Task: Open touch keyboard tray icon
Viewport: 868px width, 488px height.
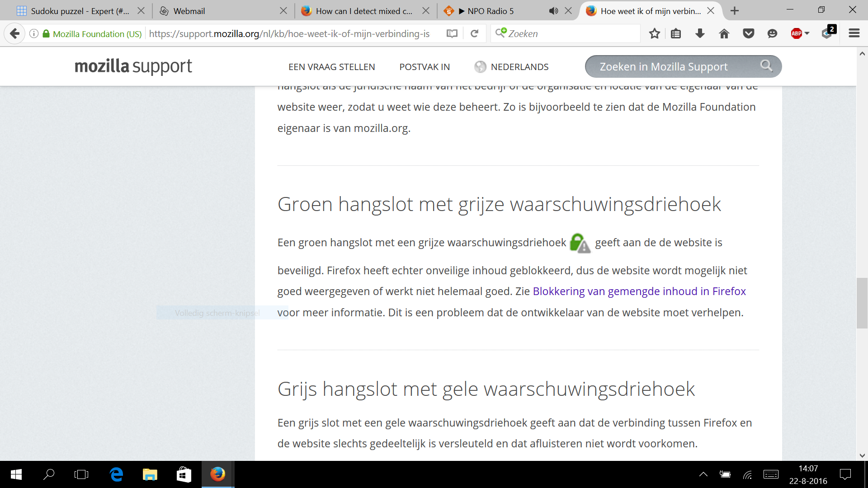Action: pos(771,474)
